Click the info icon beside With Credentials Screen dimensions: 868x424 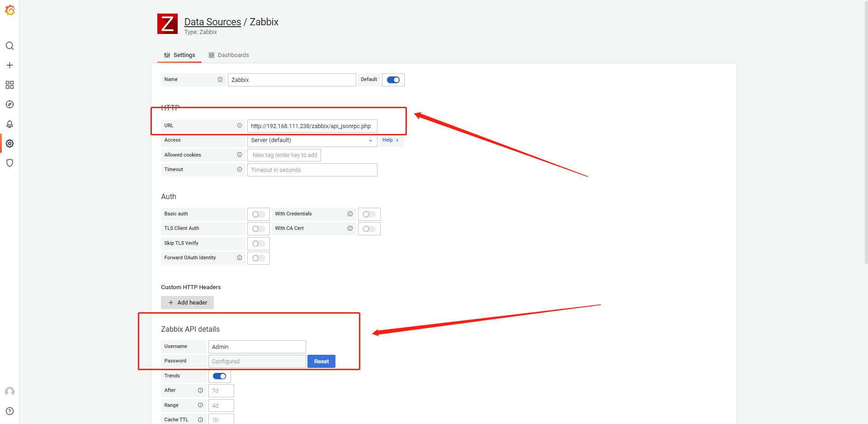pos(350,214)
